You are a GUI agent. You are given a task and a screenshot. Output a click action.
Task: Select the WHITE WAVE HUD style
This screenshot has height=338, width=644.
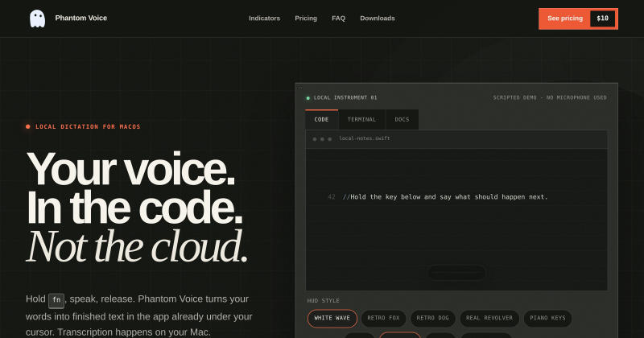click(332, 319)
